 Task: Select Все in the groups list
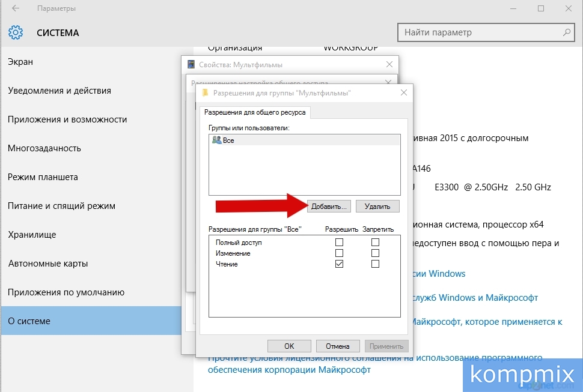pyautogui.click(x=305, y=140)
